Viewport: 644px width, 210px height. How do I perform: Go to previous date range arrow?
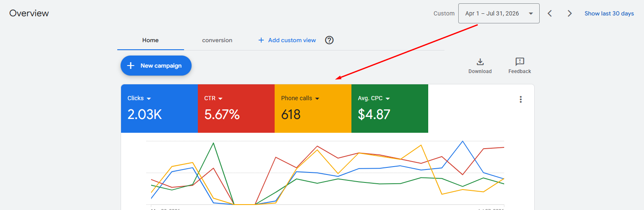[x=550, y=13]
